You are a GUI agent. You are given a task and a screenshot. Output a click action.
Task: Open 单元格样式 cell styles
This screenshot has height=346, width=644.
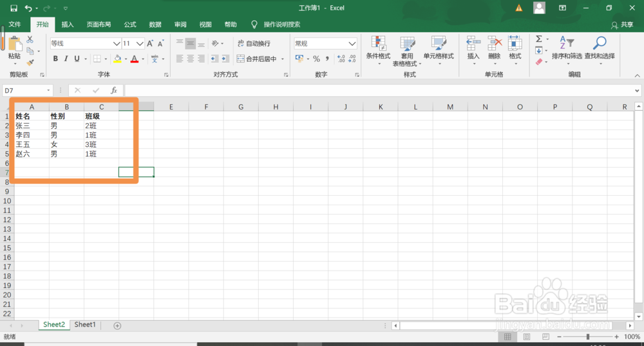pos(439,50)
